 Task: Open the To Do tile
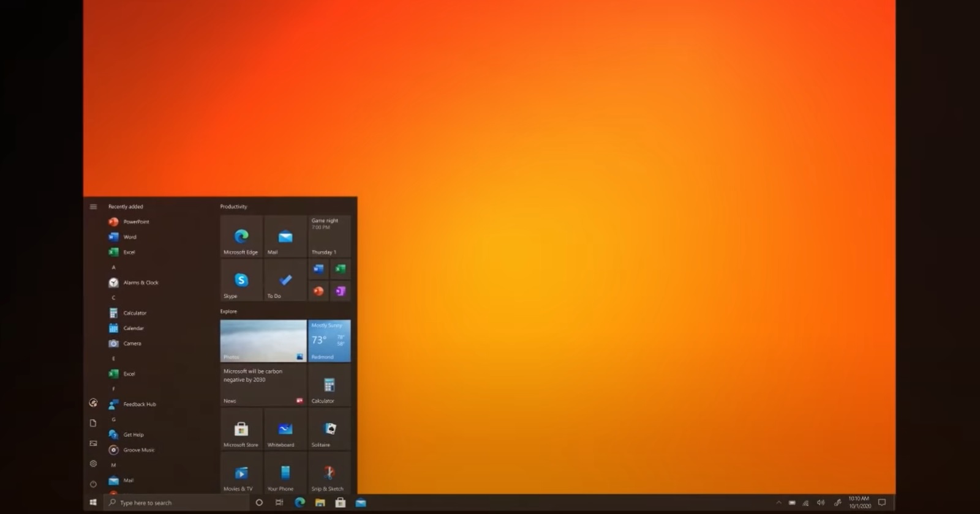285,280
